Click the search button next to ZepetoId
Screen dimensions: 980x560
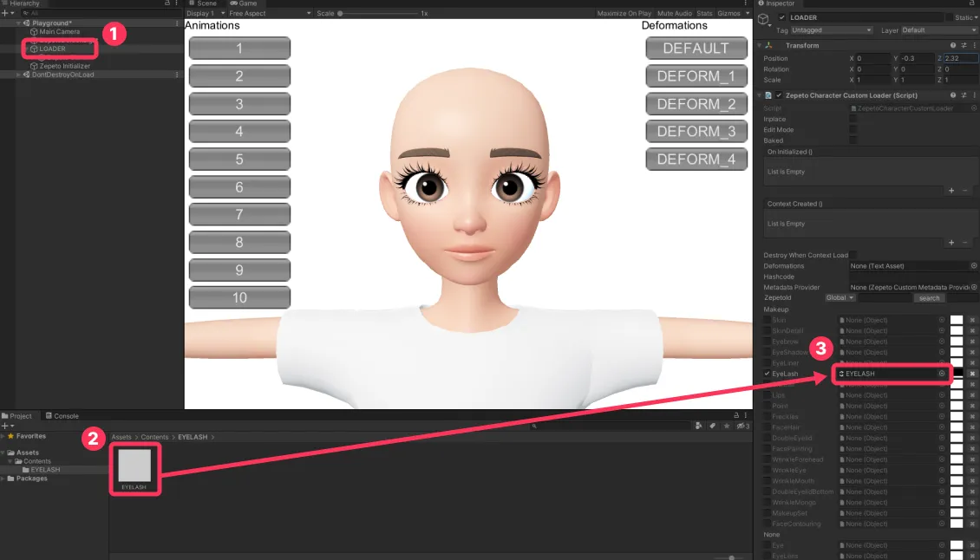click(x=929, y=298)
